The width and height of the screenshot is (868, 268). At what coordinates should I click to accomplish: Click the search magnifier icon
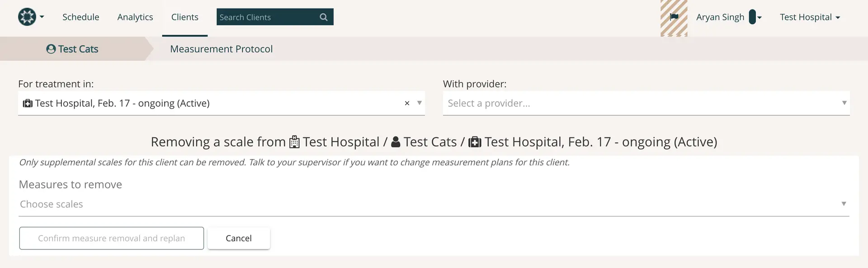pos(323,17)
